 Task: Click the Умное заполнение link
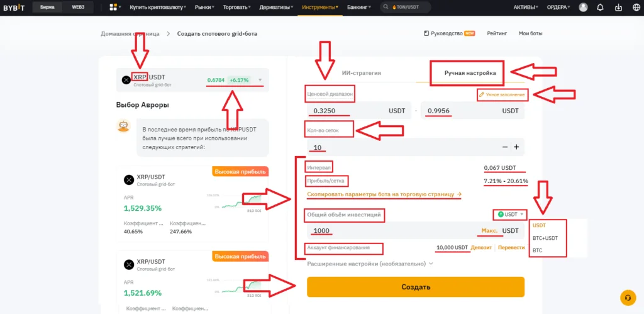[502, 94]
